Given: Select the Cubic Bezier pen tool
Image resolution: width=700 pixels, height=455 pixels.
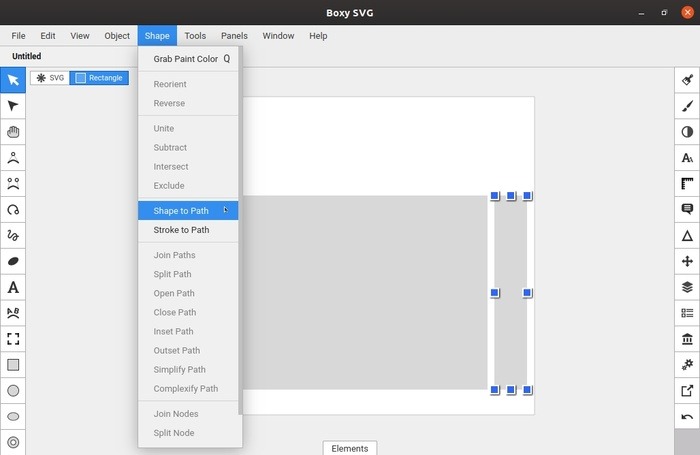Looking at the screenshot, I should (x=13, y=184).
